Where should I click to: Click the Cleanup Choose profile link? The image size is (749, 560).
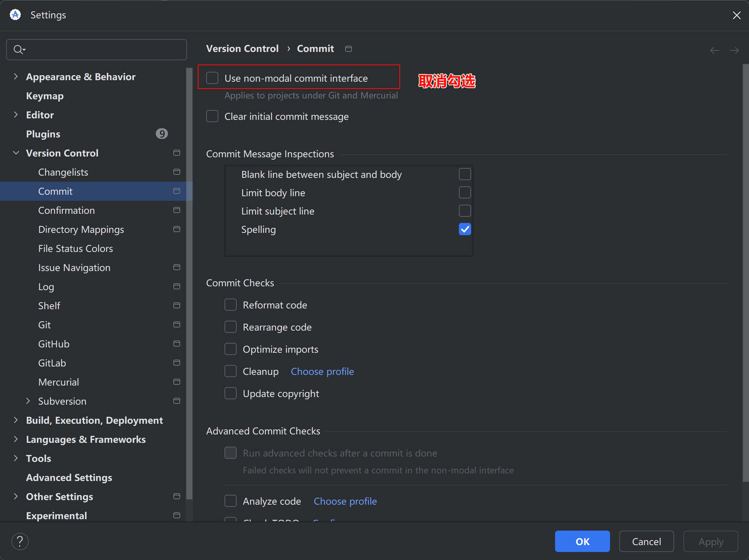(x=322, y=371)
